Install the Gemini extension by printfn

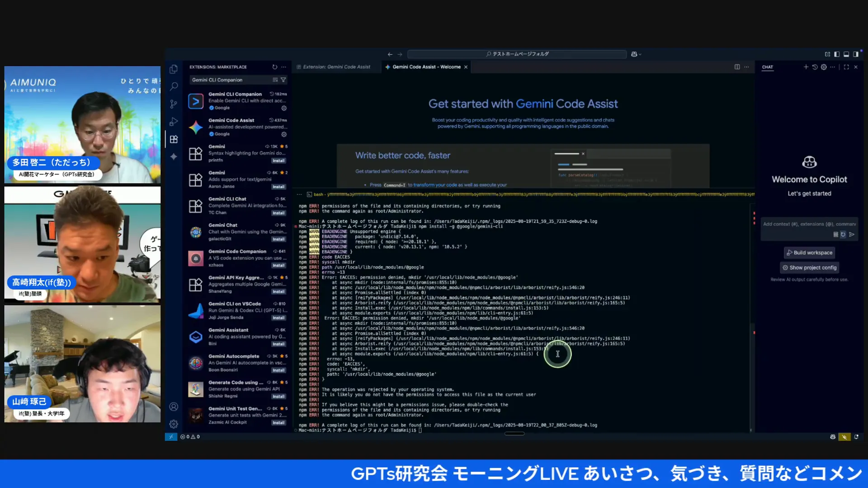[278, 161]
